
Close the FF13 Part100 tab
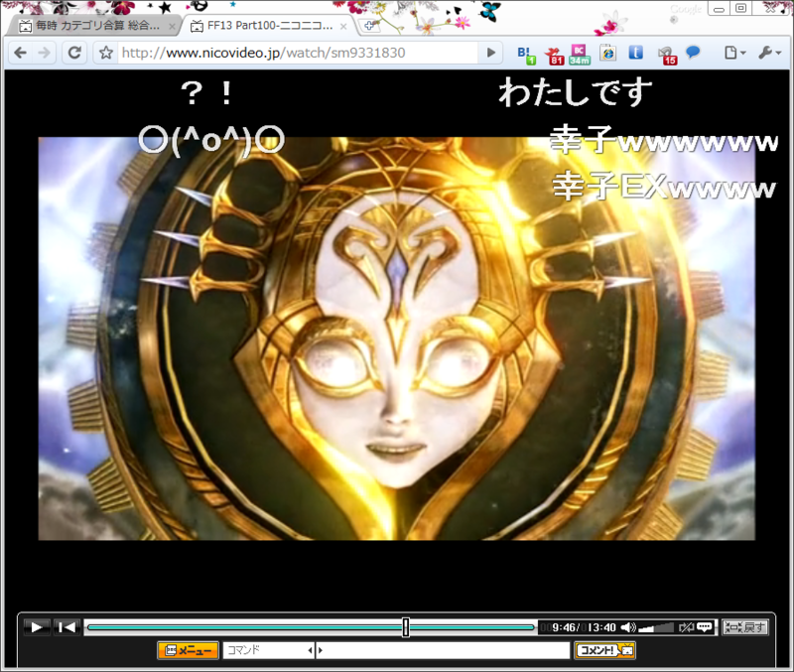tap(343, 27)
